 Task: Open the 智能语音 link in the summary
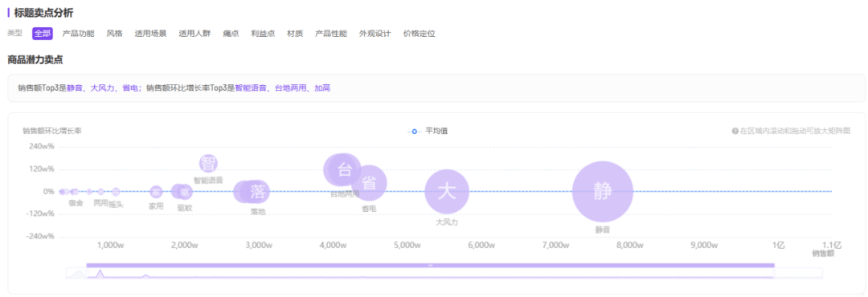coord(251,88)
